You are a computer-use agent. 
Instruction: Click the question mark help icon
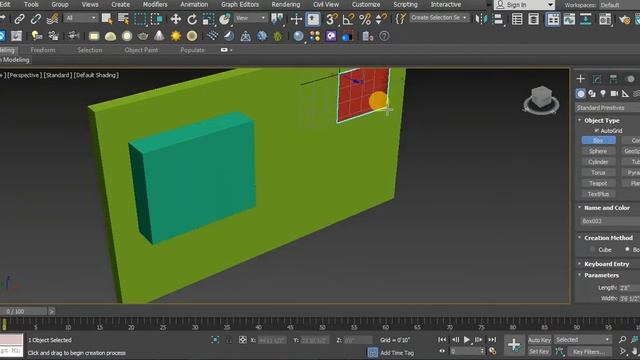(x=384, y=36)
